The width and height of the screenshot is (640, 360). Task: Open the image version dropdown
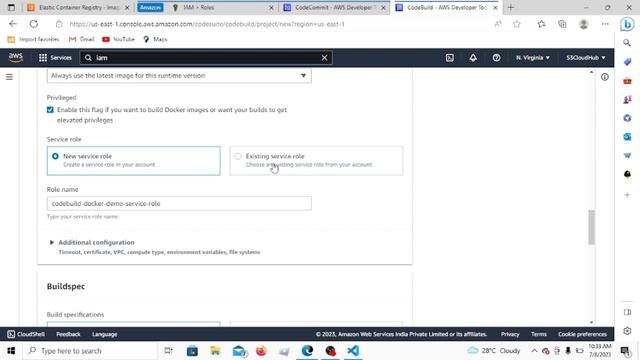179,76
